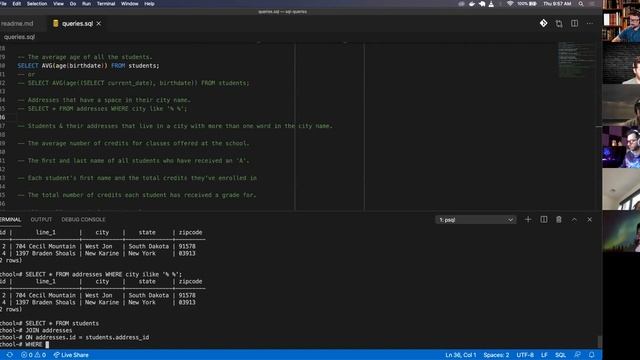This screenshot has height=360, width=640.
Task: Click comment on average number of credits
Action: [x=133, y=143]
